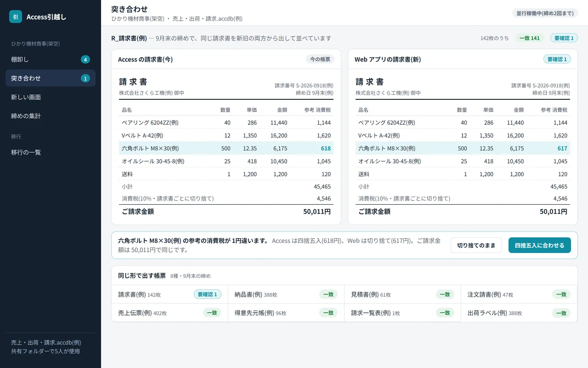Click the Access引越し app logo icon
588x368 pixels.
(x=16, y=17)
